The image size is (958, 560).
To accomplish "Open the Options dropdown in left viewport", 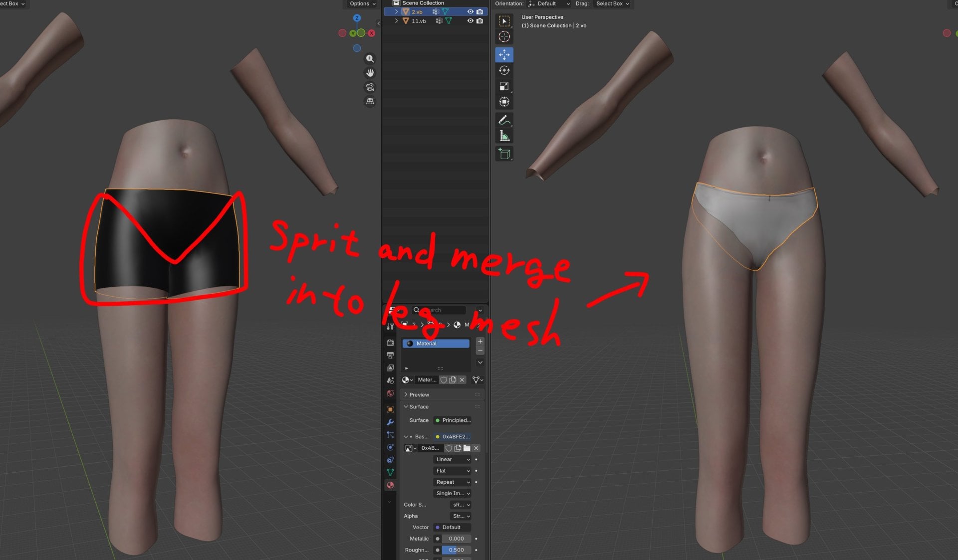I will point(362,4).
